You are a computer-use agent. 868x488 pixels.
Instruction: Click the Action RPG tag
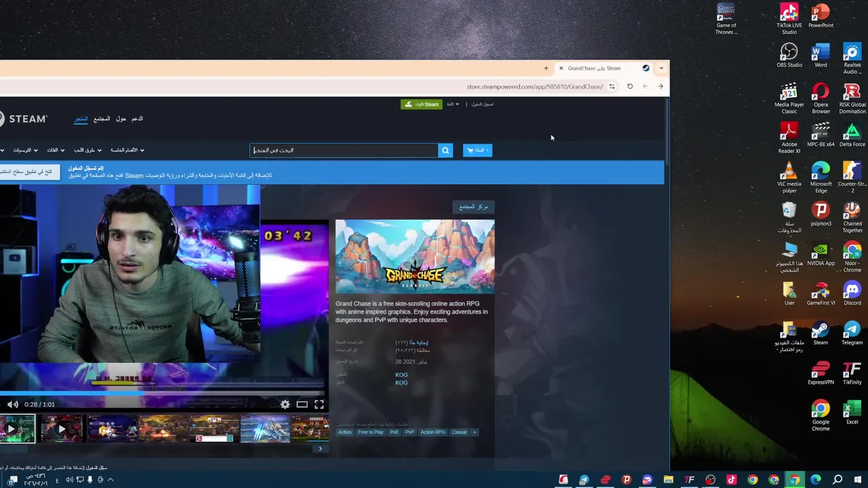click(x=433, y=432)
